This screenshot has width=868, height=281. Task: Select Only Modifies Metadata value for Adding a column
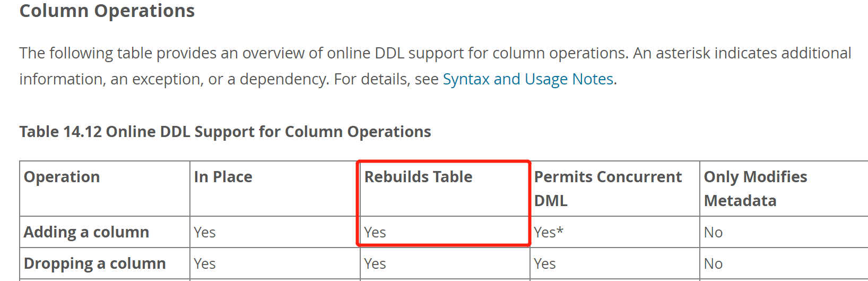713,233
